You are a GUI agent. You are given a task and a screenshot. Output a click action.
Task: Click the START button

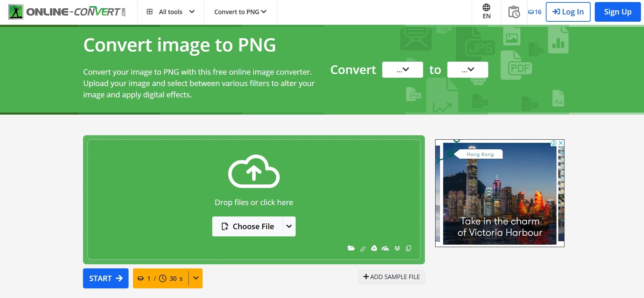click(x=106, y=278)
